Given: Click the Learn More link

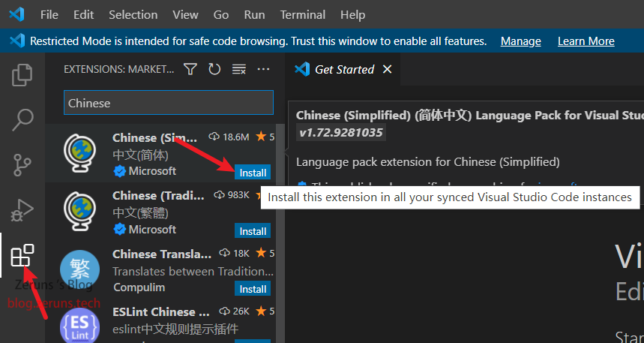Looking at the screenshot, I should [586, 41].
